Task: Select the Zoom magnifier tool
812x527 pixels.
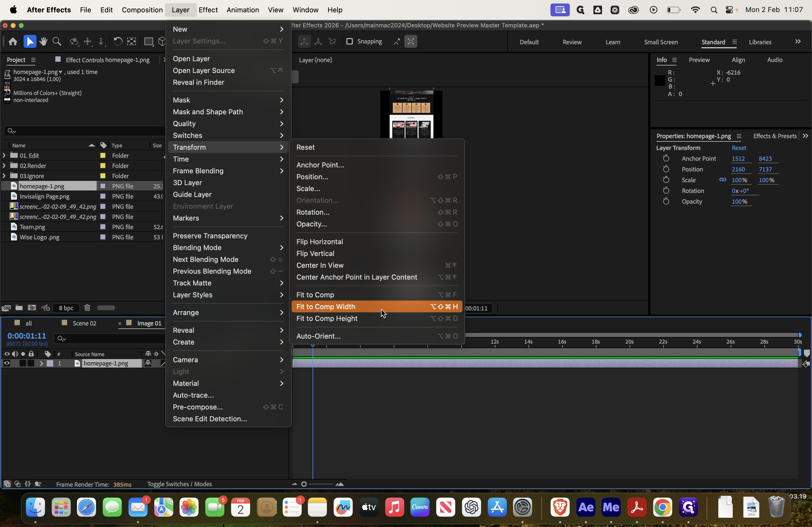Action: [57, 42]
